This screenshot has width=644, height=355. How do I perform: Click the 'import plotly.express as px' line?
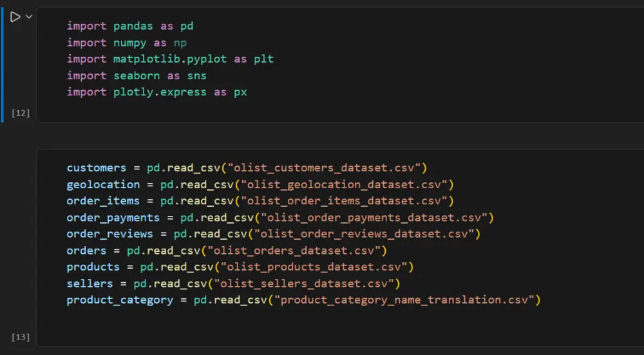[157, 92]
